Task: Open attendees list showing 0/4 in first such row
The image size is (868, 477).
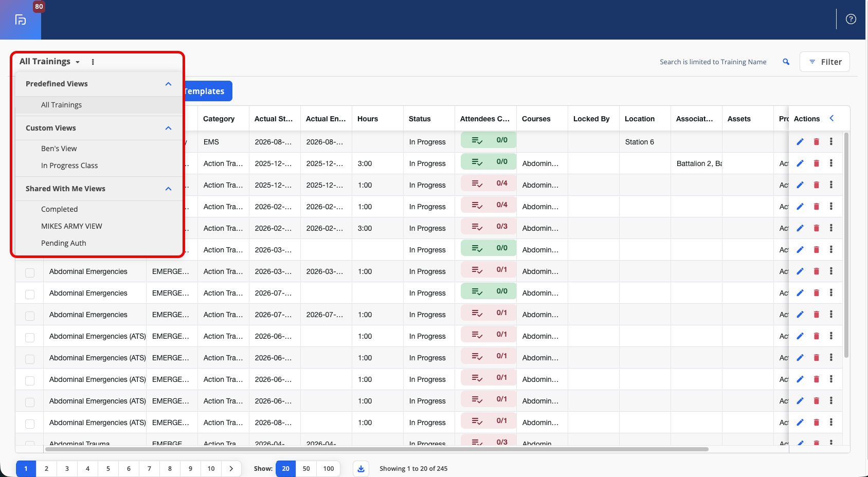Action: point(489,183)
